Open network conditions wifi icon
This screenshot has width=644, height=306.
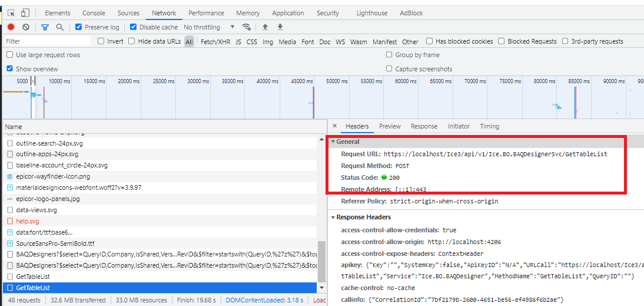click(x=247, y=27)
